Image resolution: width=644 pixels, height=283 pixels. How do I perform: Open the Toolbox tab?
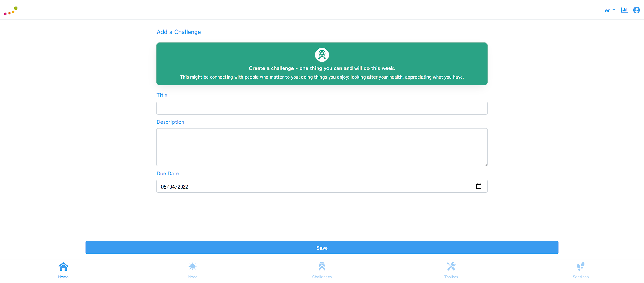(x=451, y=271)
